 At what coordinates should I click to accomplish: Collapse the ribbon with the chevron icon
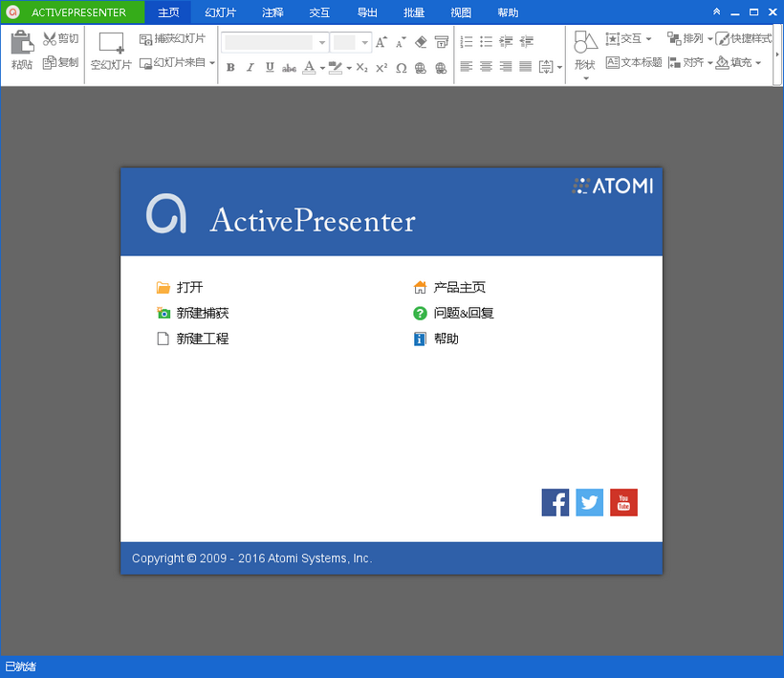tap(716, 11)
